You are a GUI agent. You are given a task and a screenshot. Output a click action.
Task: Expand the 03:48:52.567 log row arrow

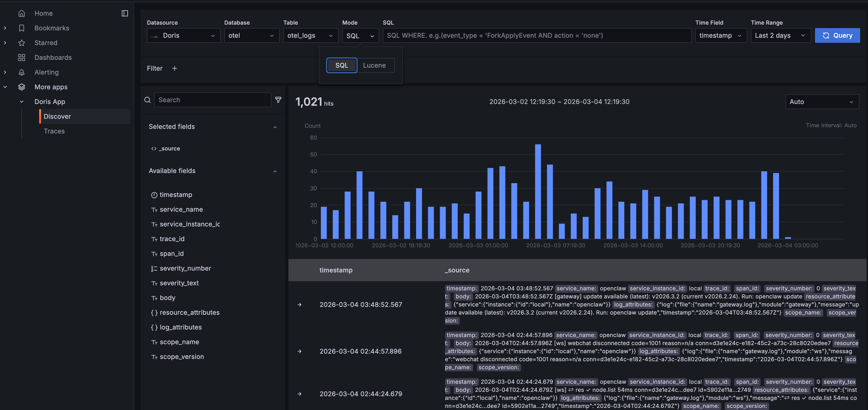point(299,305)
